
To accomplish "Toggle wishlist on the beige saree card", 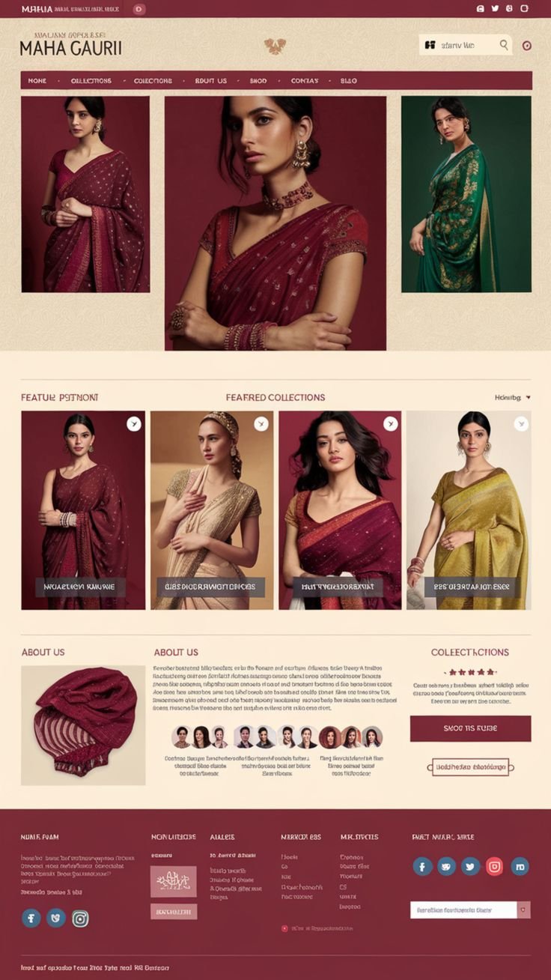I will click(261, 424).
